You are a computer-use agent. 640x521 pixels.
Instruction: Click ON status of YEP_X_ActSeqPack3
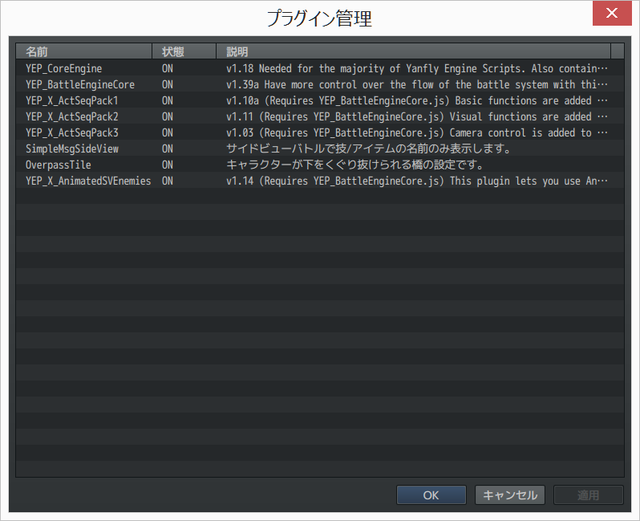point(167,133)
